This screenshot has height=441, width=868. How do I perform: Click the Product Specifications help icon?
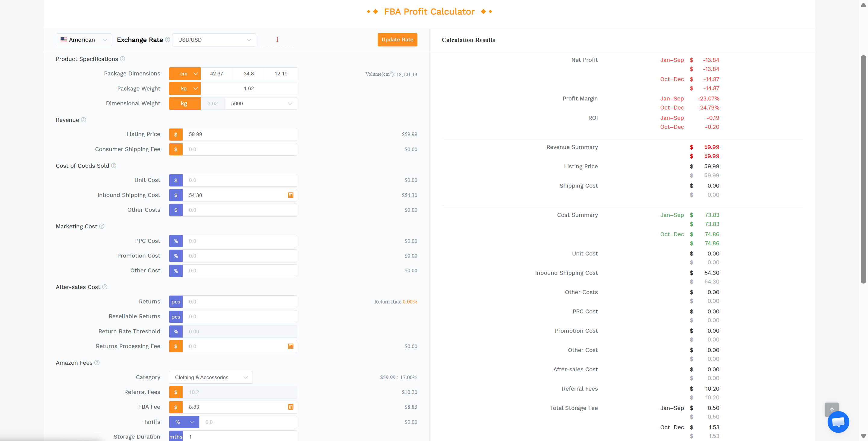coord(122,59)
